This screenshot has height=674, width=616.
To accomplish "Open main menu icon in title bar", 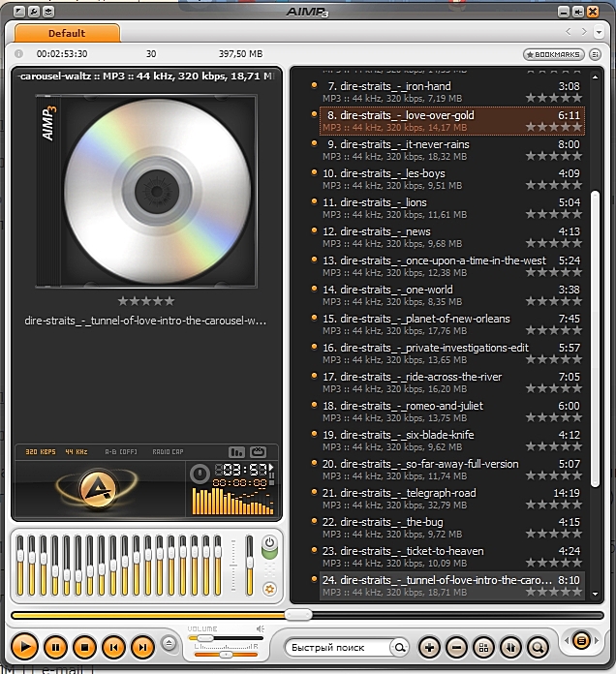I will click(19, 12).
